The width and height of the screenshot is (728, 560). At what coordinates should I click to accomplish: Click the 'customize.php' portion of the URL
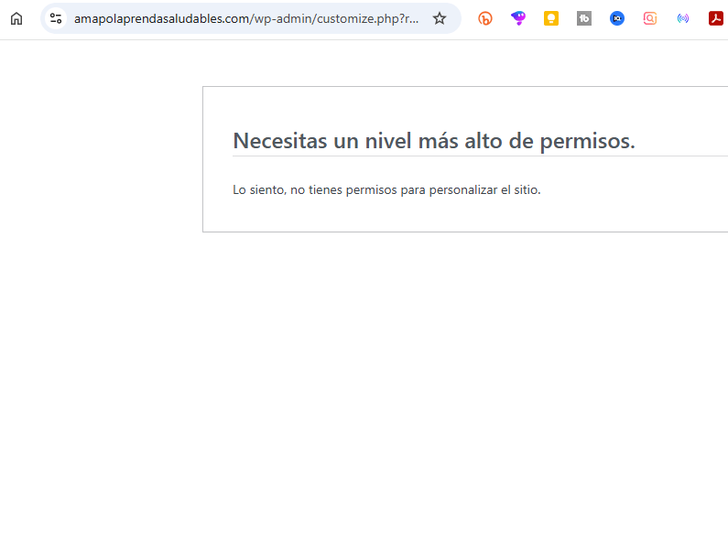(x=357, y=18)
